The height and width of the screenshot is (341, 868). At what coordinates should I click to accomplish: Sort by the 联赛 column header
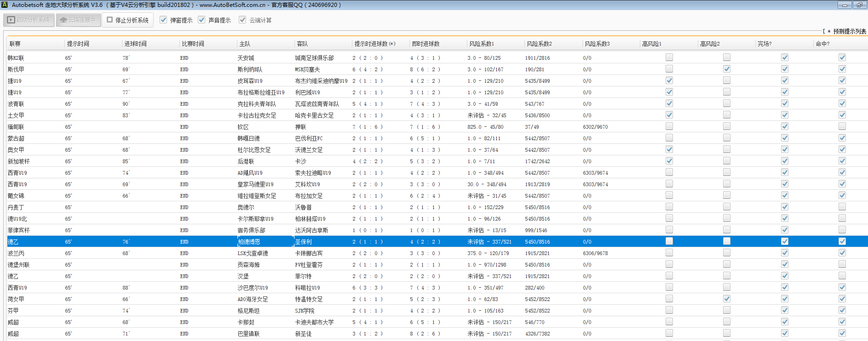tap(15, 44)
